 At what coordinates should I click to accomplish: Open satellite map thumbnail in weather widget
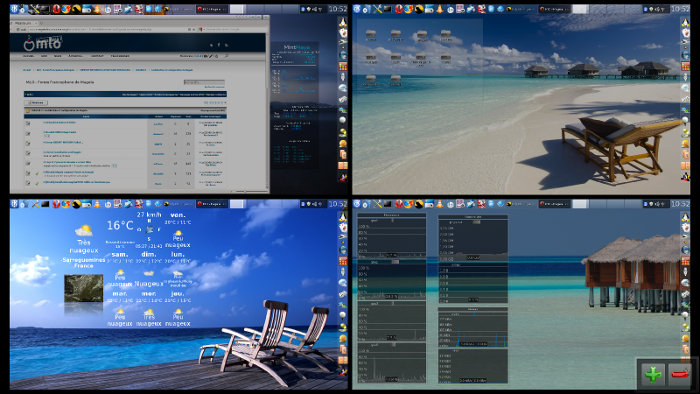pyautogui.click(x=83, y=288)
